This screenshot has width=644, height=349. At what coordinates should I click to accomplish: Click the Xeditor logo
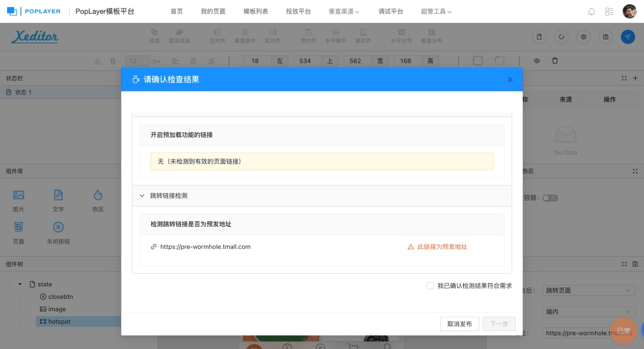35,36
